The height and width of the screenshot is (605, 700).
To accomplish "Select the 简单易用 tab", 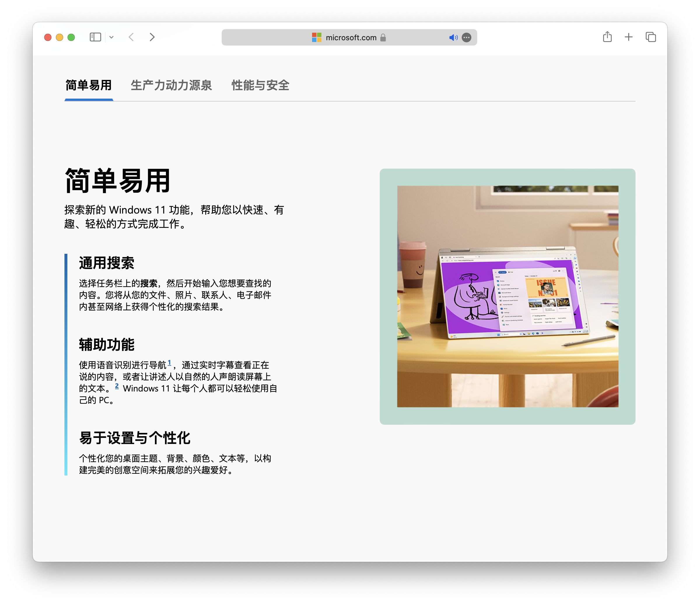I will point(88,85).
